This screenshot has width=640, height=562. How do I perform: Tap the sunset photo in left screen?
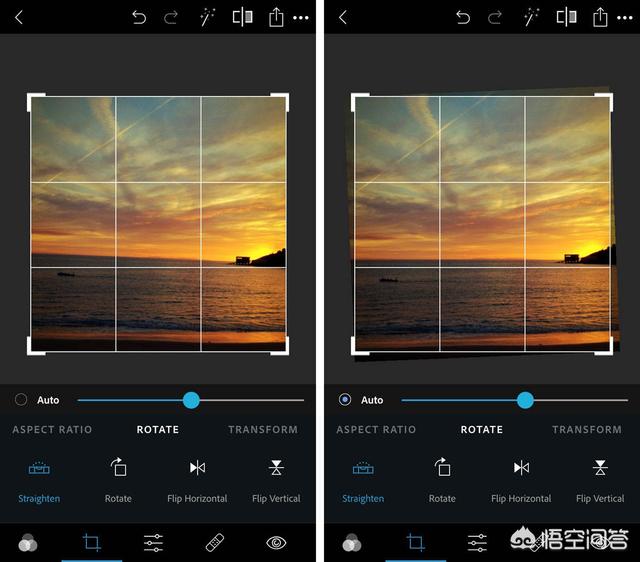(158, 224)
